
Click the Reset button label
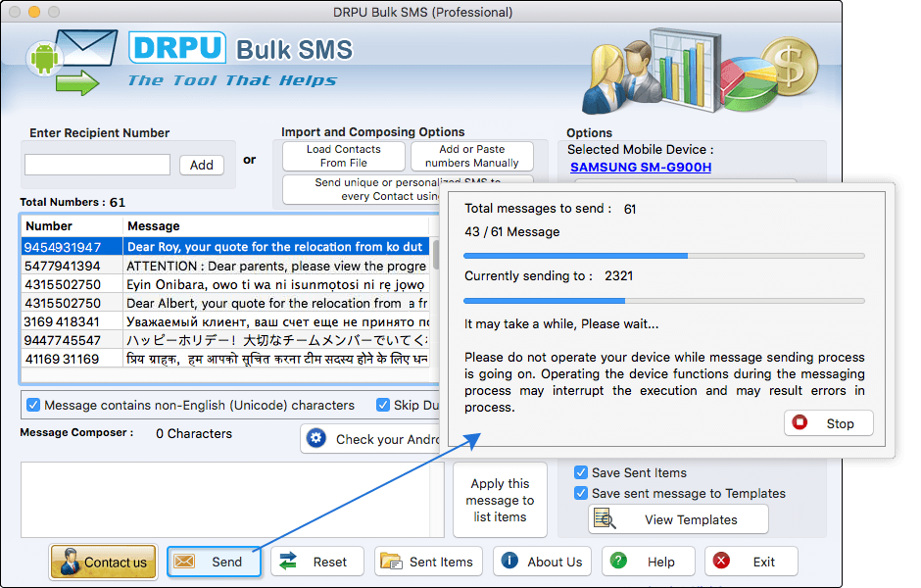click(329, 563)
